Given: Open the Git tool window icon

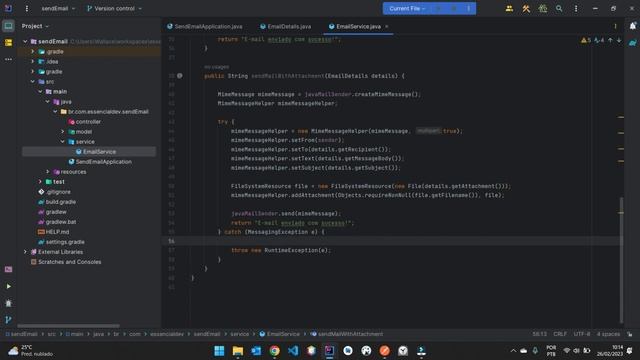Looking at the screenshot, I should pos(8,320).
